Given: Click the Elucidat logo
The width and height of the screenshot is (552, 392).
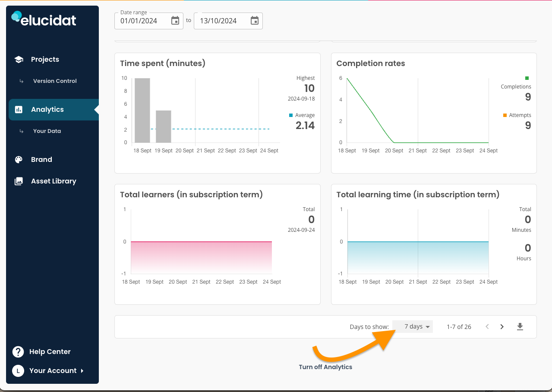Looking at the screenshot, I should click(44, 19).
